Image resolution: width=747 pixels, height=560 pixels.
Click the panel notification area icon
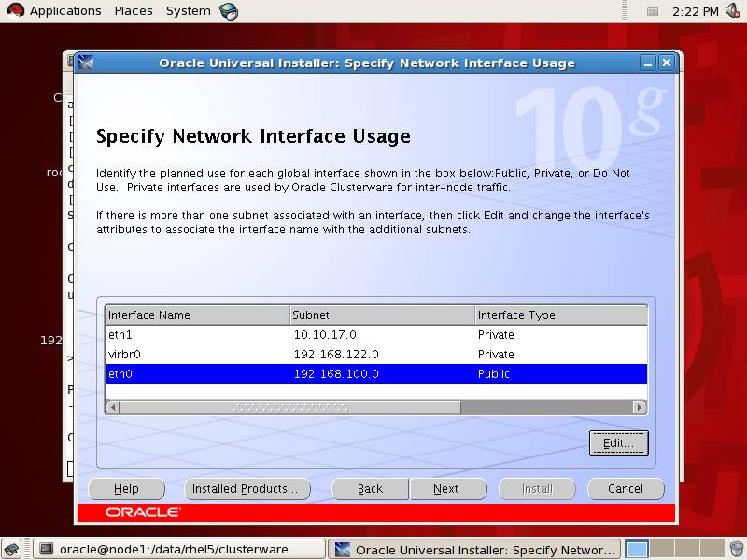(652, 11)
